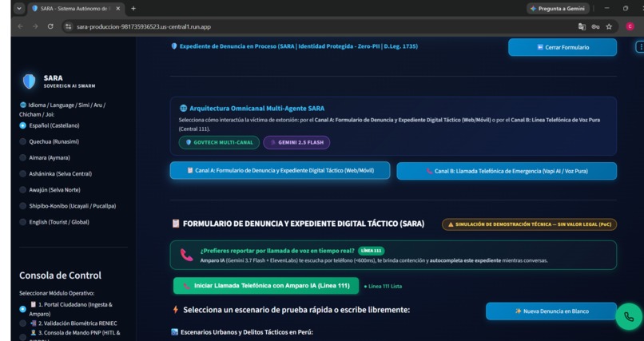Click the document icon by FORMULARIO DE DENUNCIA
Screen dimensions: 644x341
point(176,224)
